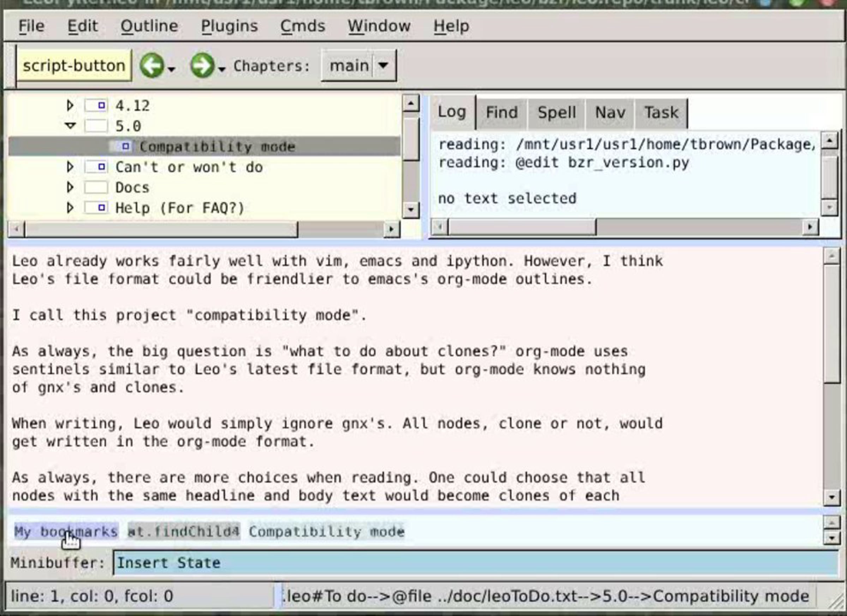The image size is (847, 616).
Task: Click the green back arrow icon
Action: pyautogui.click(x=152, y=65)
